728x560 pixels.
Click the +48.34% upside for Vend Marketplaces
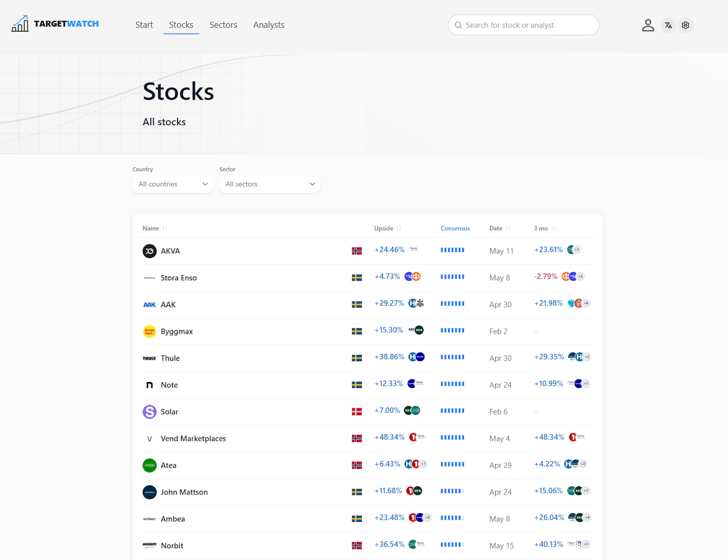click(x=389, y=437)
